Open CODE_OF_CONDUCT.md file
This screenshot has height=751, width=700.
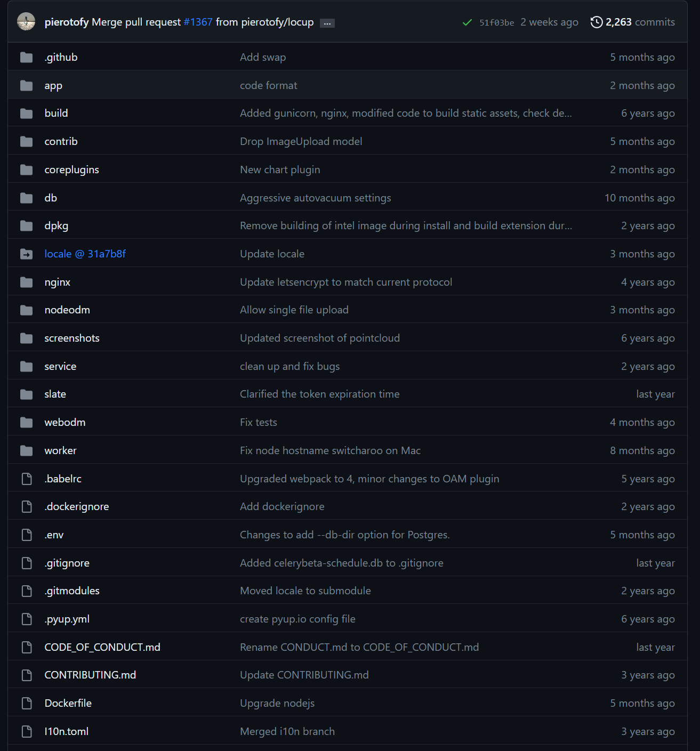click(102, 648)
